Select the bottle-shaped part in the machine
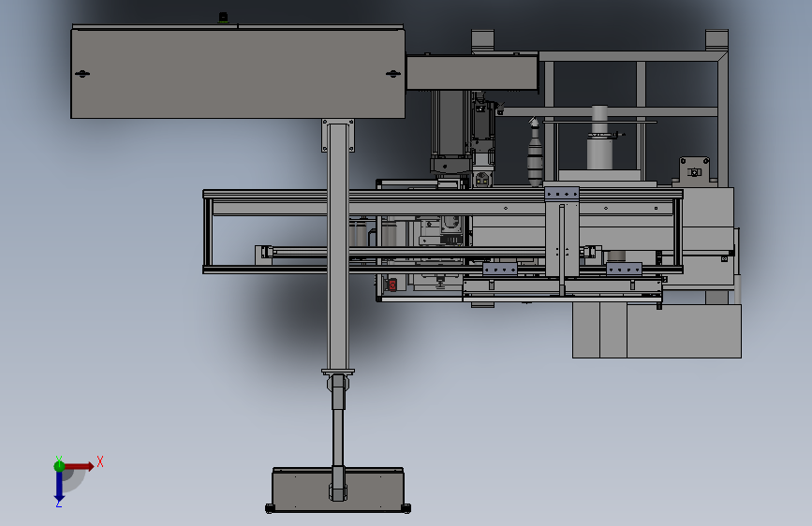Viewport: 812px width, 526px height. pyautogui.click(x=535, y=153)
